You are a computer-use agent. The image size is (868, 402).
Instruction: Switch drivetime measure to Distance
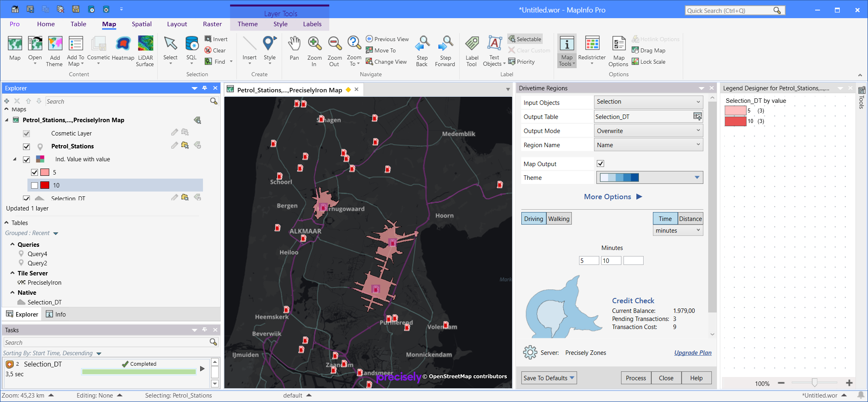pyautogui.click(x=690, y=219)
